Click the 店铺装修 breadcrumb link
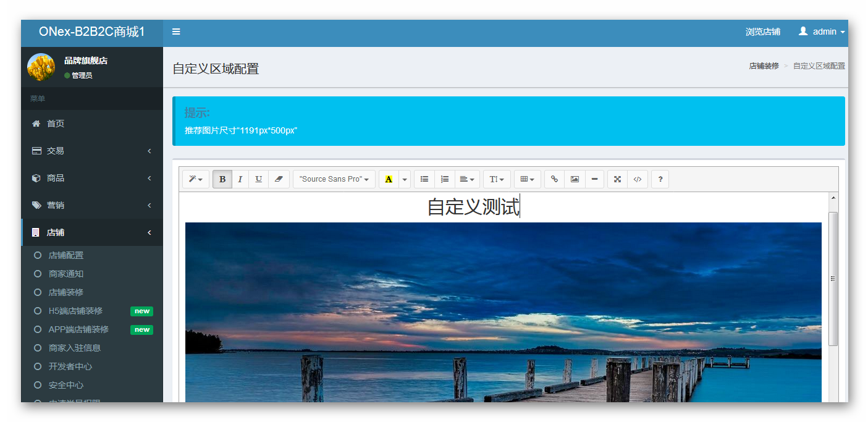 [764, 65]
